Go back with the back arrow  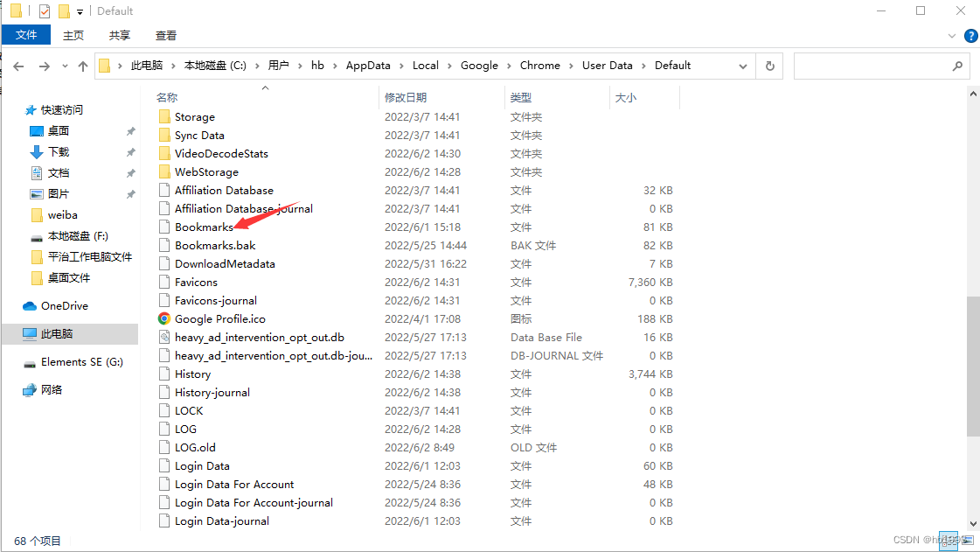[x=18, y=66]
